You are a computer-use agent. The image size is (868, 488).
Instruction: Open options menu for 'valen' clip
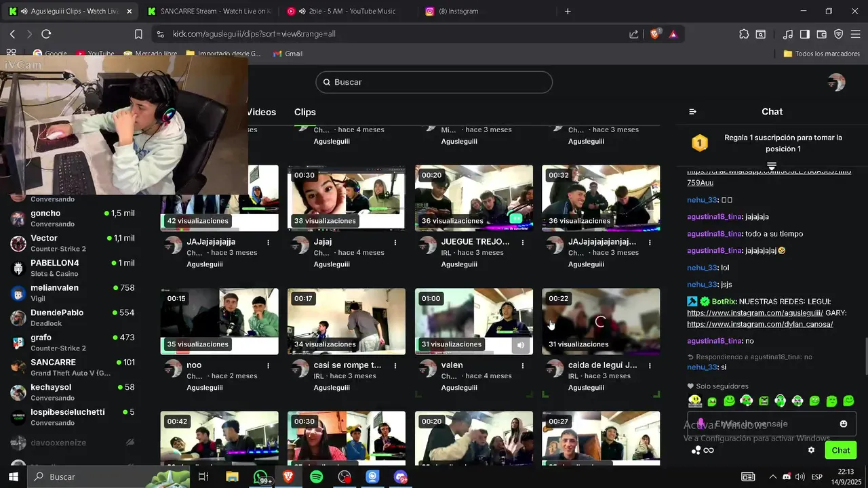(x=522, y=365)
